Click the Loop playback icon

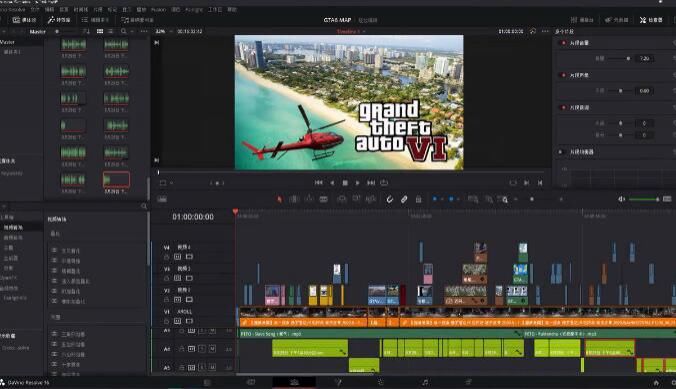point(384,183)
